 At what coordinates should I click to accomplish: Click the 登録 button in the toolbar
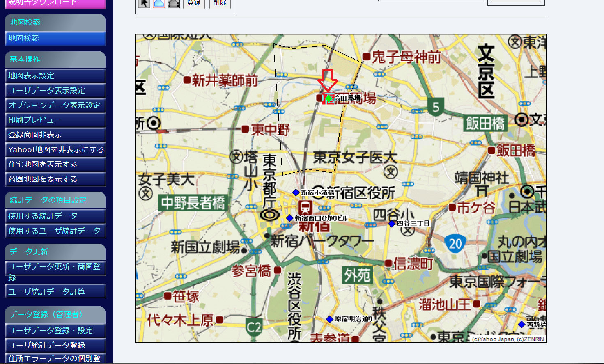(x=194, y=3)
